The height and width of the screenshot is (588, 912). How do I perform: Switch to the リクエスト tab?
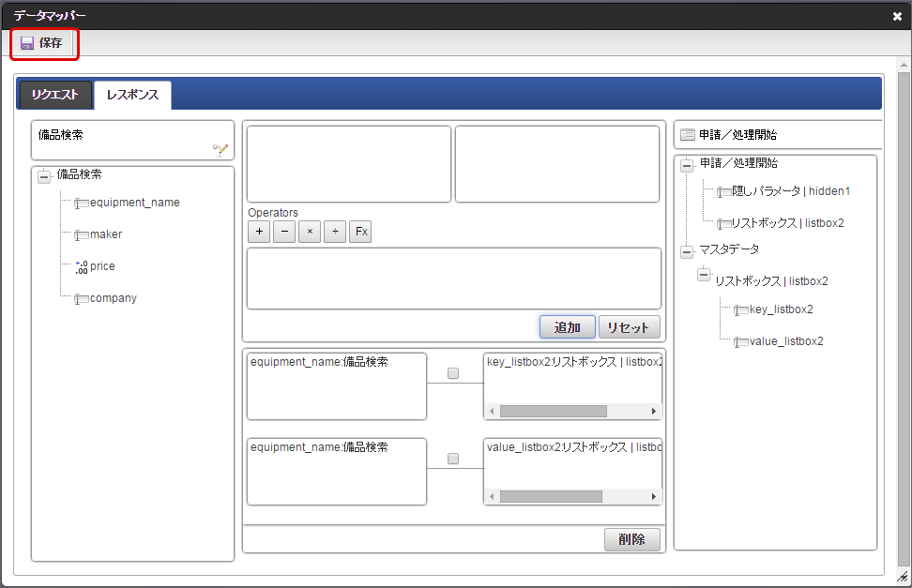(x=54, y=95)
